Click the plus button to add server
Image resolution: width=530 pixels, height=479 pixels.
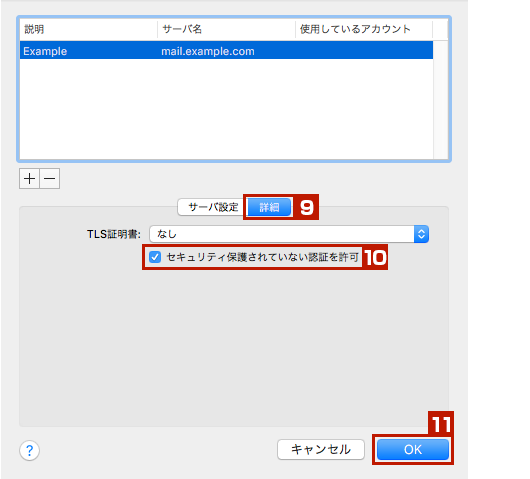tap(29, 178)
